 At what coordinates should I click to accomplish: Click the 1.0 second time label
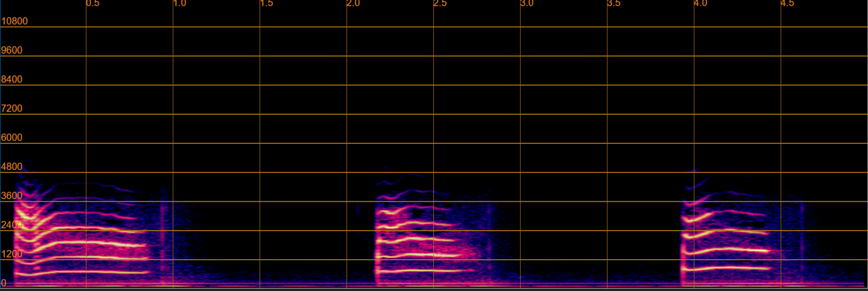tap(179, 4)
